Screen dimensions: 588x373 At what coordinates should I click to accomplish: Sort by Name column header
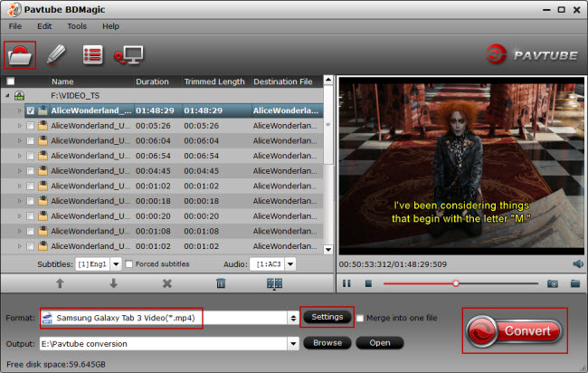(x=62, y=81)
